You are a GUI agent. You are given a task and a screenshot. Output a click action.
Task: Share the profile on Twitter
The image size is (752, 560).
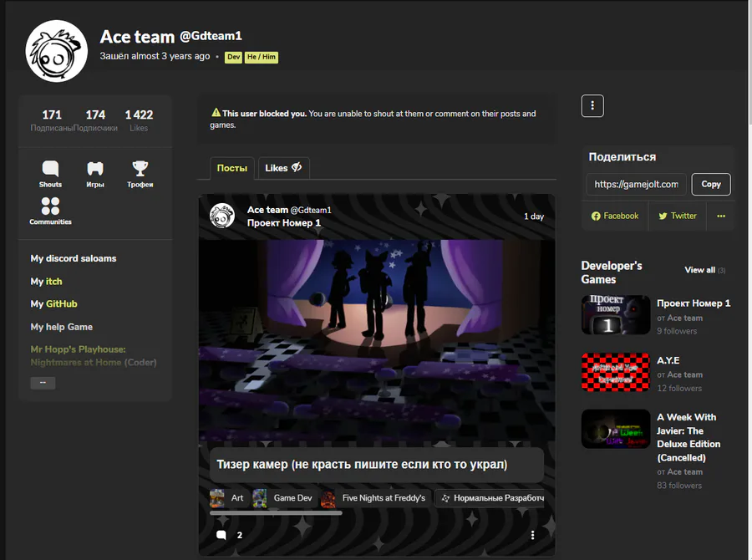(677, 216)
